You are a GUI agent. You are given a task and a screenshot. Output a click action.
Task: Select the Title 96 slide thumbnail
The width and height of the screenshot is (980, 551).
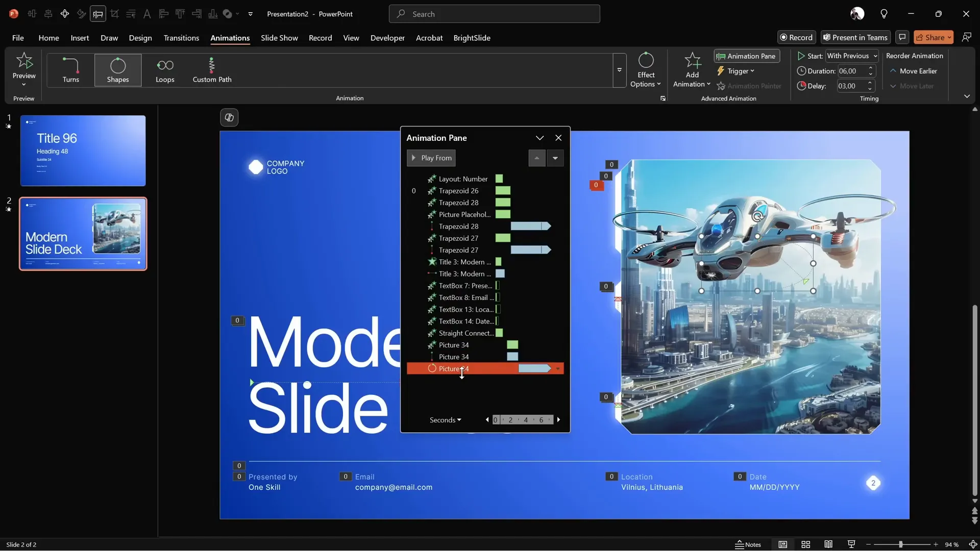[83, 151]
